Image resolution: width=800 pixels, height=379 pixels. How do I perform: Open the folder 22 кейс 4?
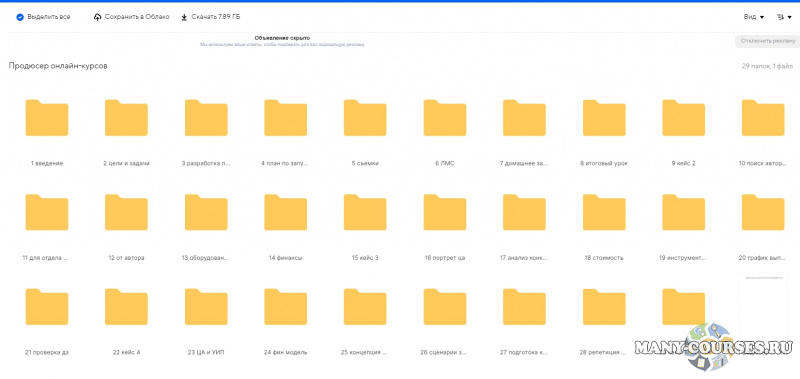126,307
